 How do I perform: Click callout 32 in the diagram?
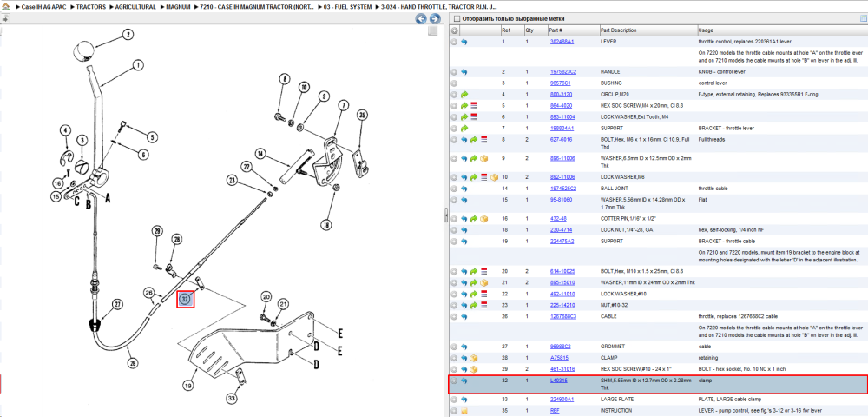coord(186,299)
